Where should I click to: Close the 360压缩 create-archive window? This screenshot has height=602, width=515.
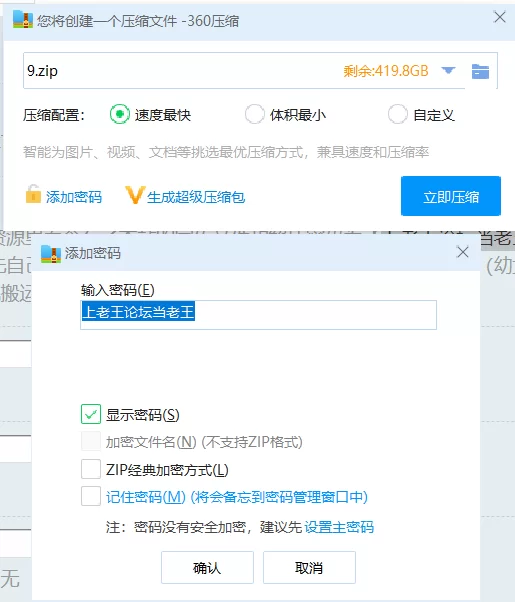499,17
